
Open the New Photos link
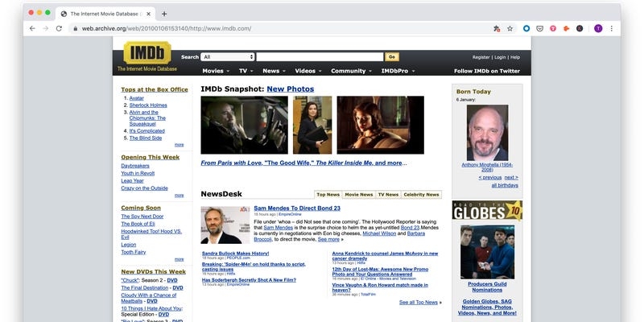(291, 89)
